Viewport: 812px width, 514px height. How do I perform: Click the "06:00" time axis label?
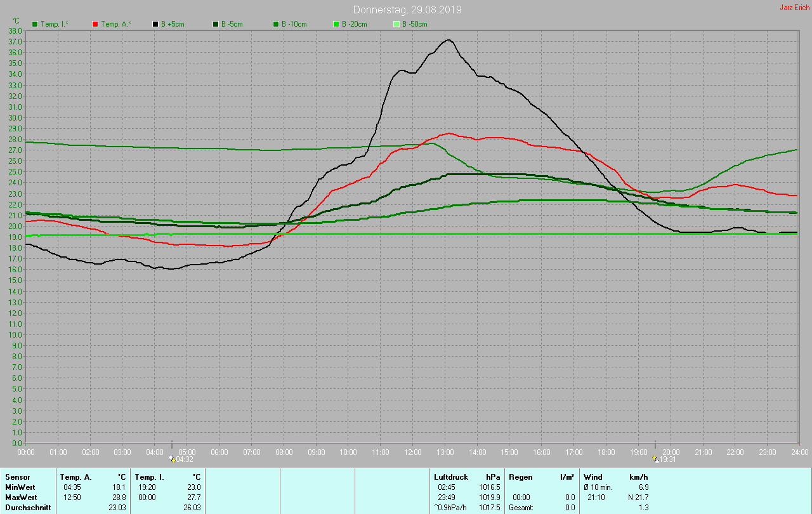coord(219,452)
